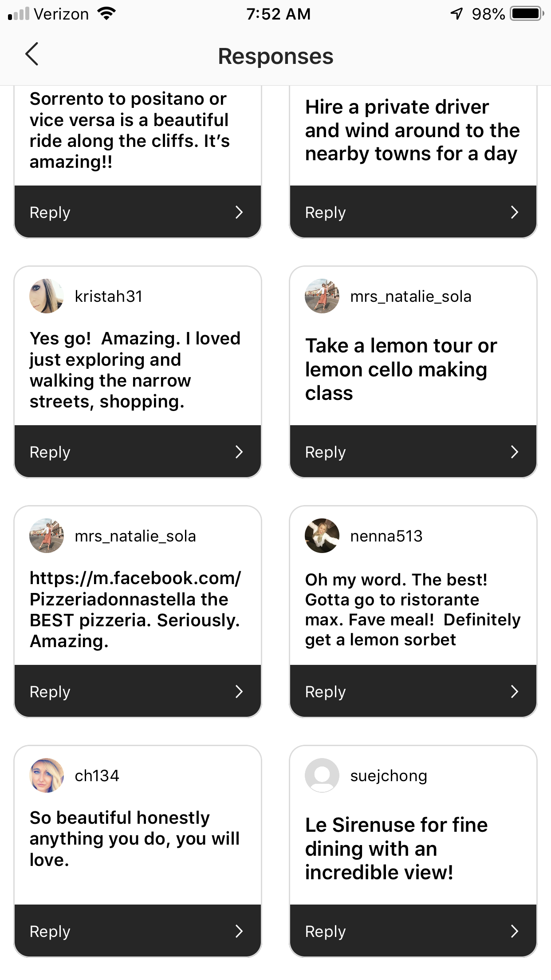Open the Pizzeriadonnastella Facebook link text

pyautogui.click(x=135, y=588)
